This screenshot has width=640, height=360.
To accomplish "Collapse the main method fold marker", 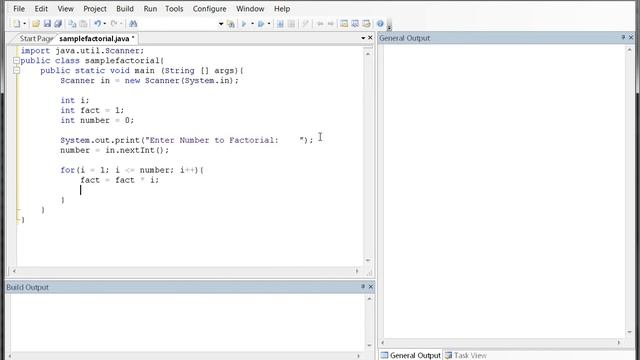I will [16, 71].
